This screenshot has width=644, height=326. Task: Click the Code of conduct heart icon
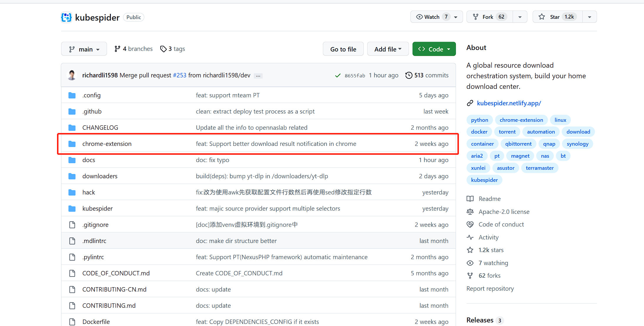click(470, 224)
